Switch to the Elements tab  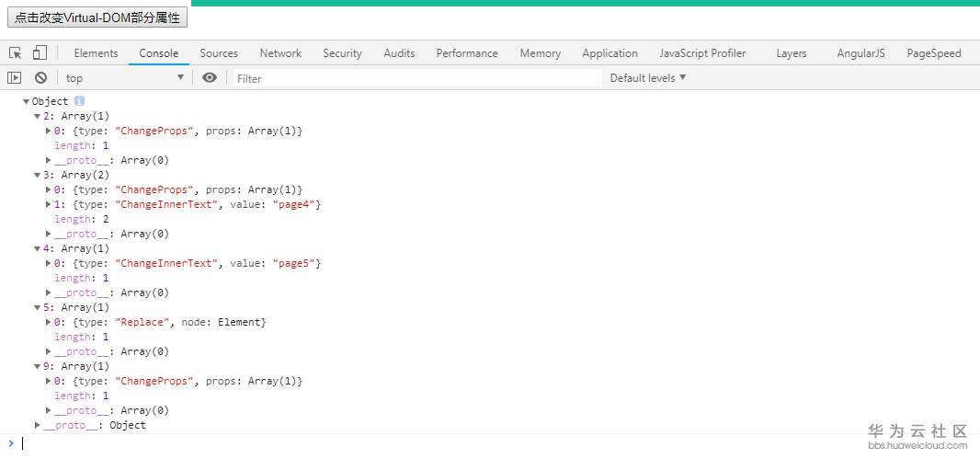[96, 53]
